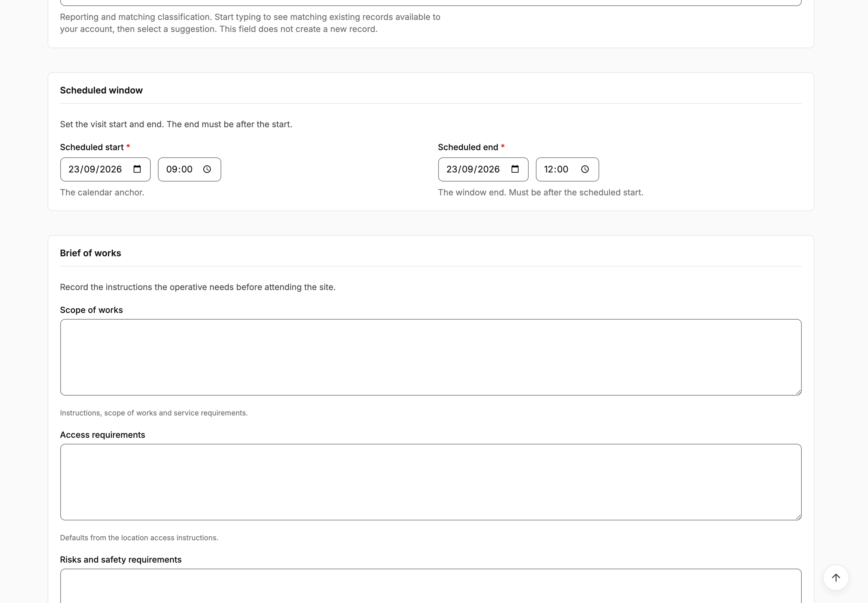868x603 pixels.
Task: Click the Scheduled window section heading
Action: click(x=101, y=90)
